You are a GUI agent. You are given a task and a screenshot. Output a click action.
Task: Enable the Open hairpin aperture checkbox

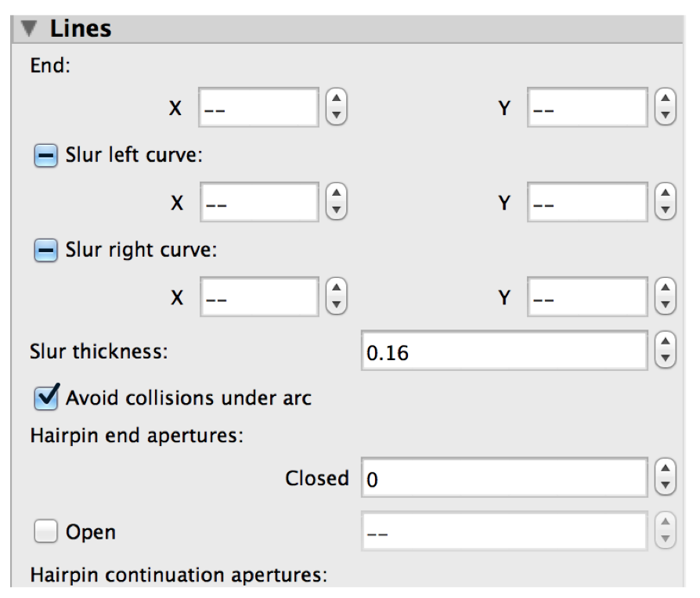click(46, 532)
